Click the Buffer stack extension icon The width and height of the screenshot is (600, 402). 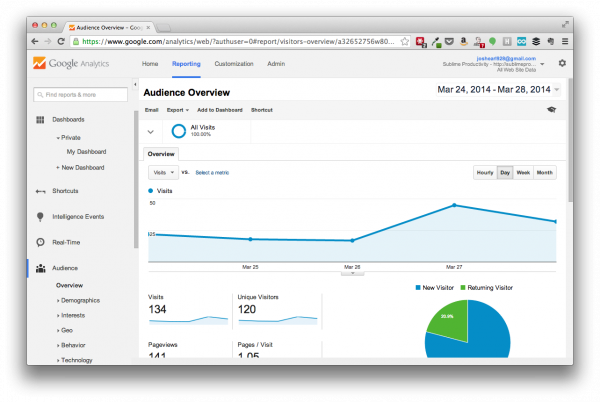(x=536, y=41)
